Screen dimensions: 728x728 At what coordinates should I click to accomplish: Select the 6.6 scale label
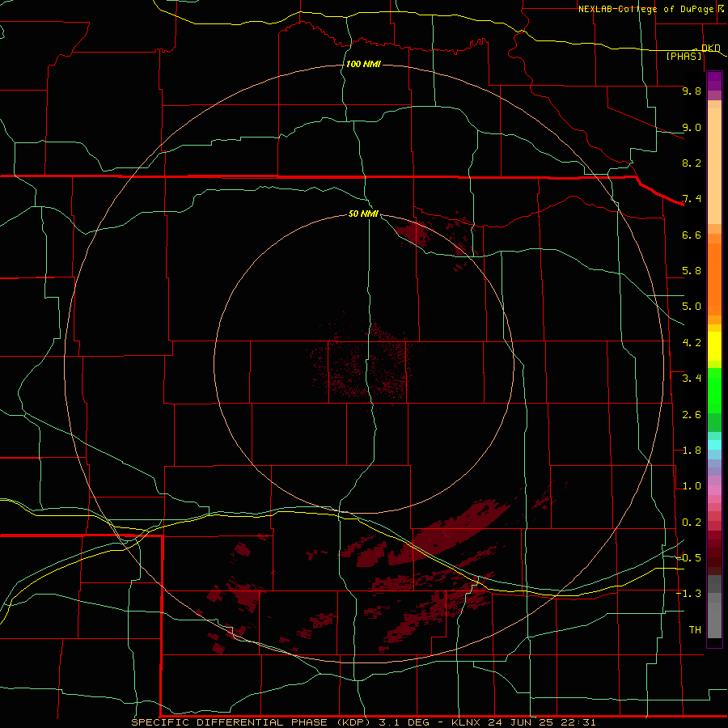[x=692, y=235]
